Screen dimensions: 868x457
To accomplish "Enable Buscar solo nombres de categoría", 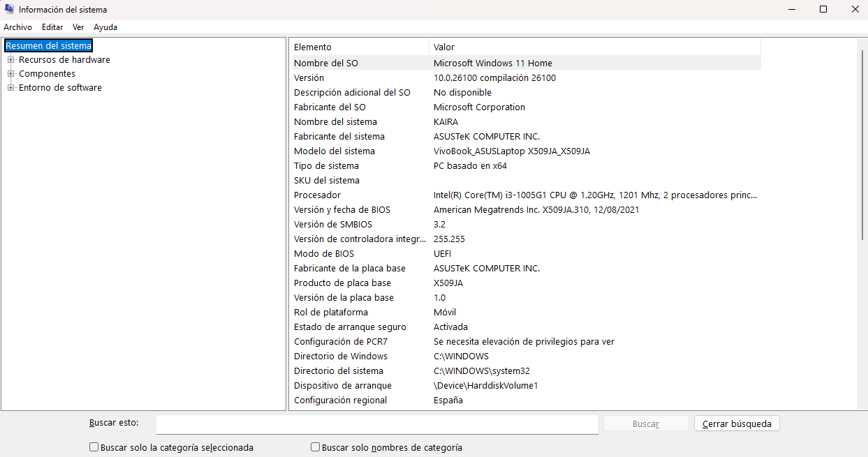I will coord(315,447).
